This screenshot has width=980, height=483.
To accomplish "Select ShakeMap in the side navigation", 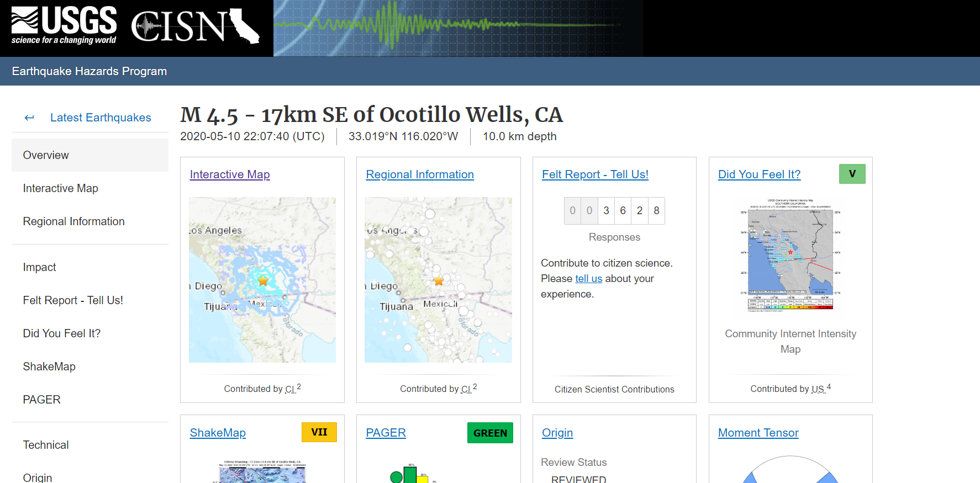I will [x=49, y=367].
